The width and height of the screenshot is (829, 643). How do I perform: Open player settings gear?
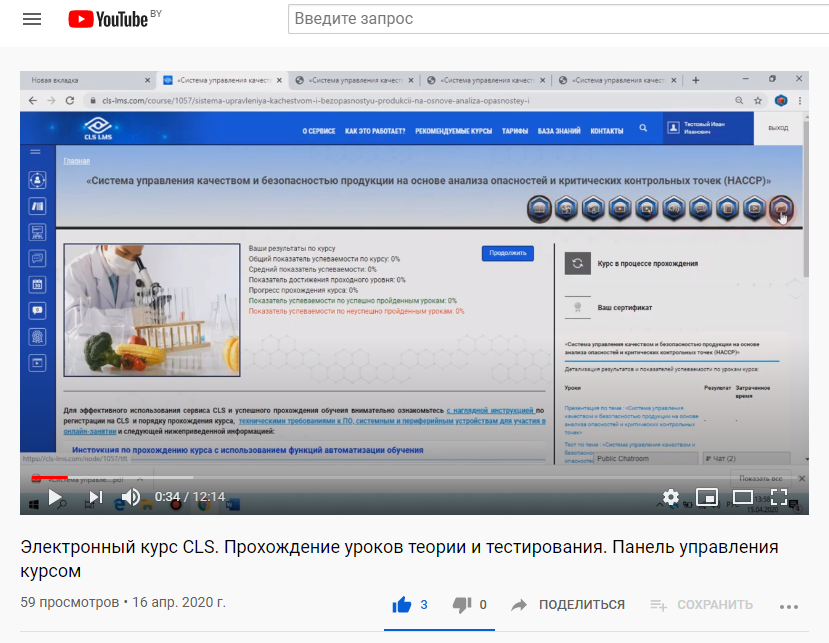pos(671,497)
